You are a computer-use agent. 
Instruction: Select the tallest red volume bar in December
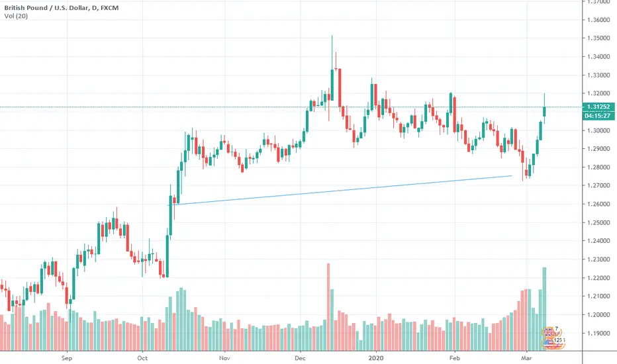click(x=328, y=307)
